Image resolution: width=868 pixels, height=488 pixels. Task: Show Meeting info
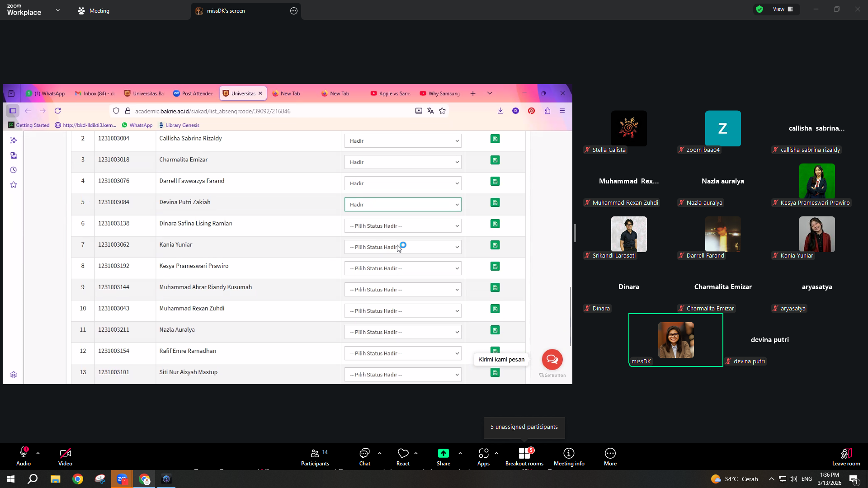[x=569, y=456]
